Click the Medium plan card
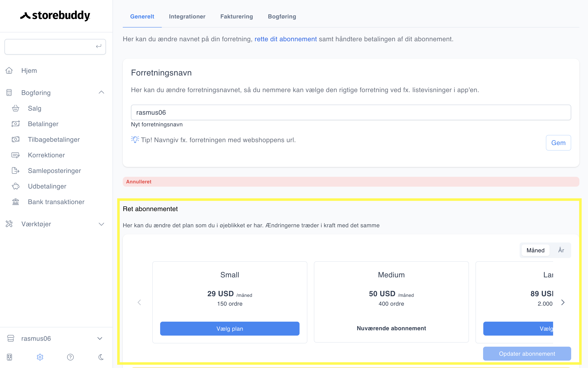Screen dimensions: 588x368 (391, 302)
